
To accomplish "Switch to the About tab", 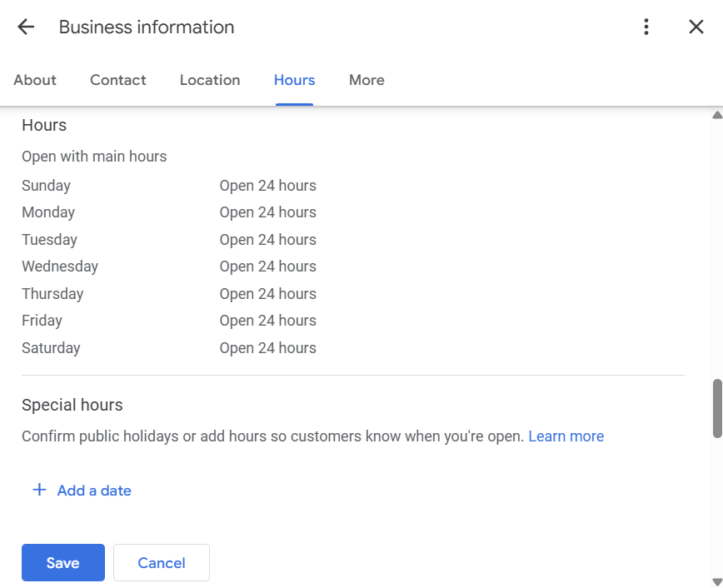I will tap(34, 80).
